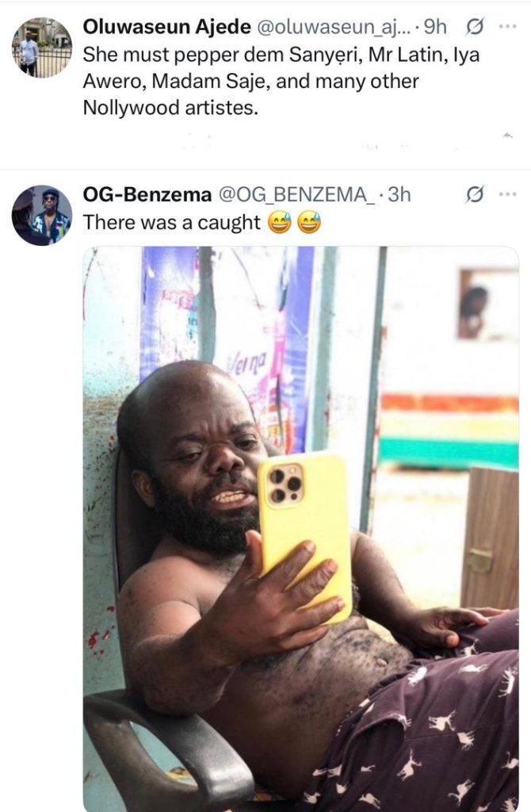This screenshot has width=531, height=812.
Task: Click the faint share icon below first tweet
Action: click(508, 136)
